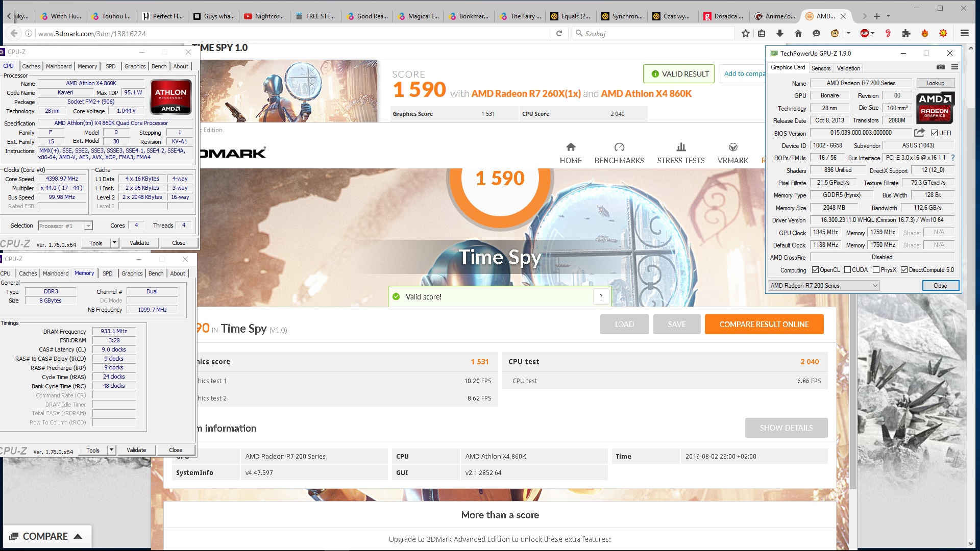Click Validate in top CPU-Z window
This screenshot has width=980, height=551.
(139, 243)
